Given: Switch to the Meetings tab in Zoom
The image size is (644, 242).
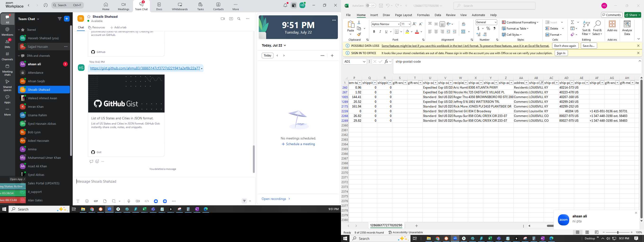Looking at the screenshot, I should click(124, 6).
